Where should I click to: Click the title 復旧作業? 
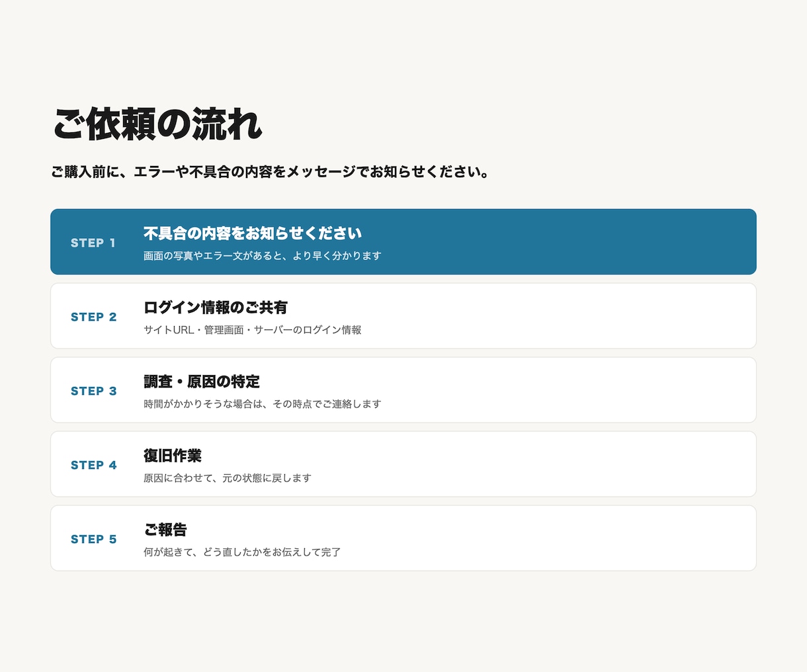[173, 456]
